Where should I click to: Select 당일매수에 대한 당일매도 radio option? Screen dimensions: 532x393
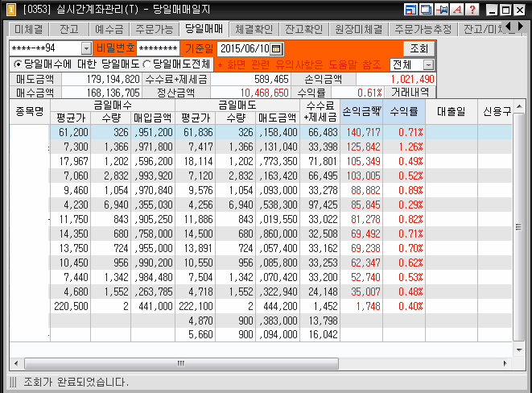click(x=19, y=64)
